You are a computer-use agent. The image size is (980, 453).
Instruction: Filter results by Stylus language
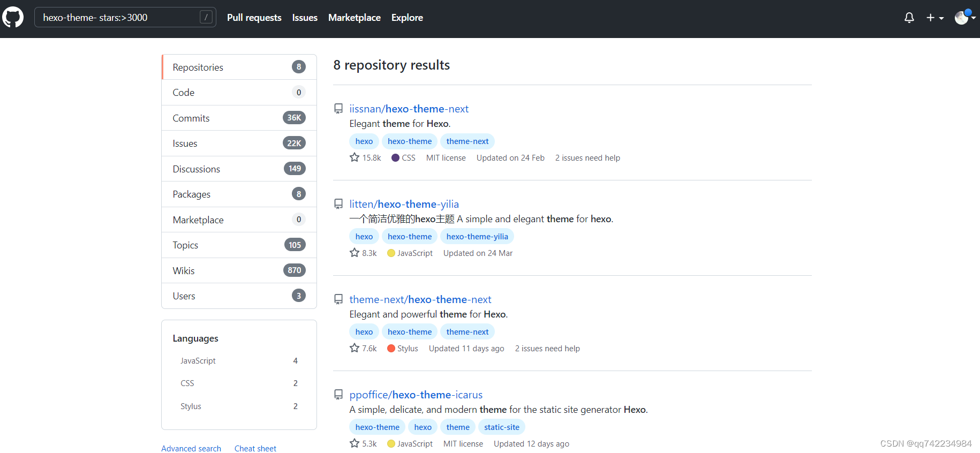pyautogui.click(x=191, y=406)
